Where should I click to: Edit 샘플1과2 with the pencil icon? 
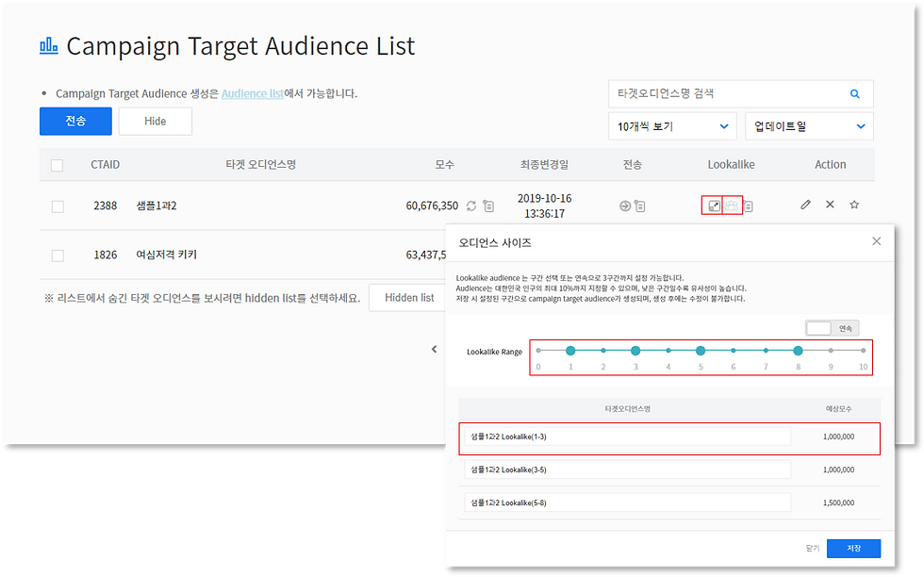(805, 205)
